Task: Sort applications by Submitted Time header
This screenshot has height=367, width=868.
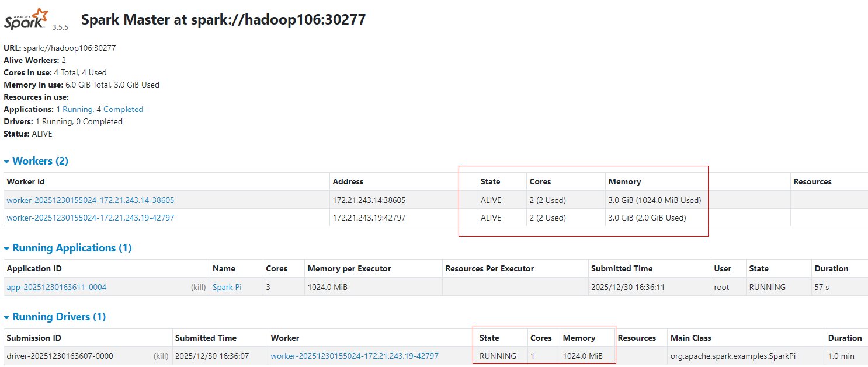Action: click(622, 268)
